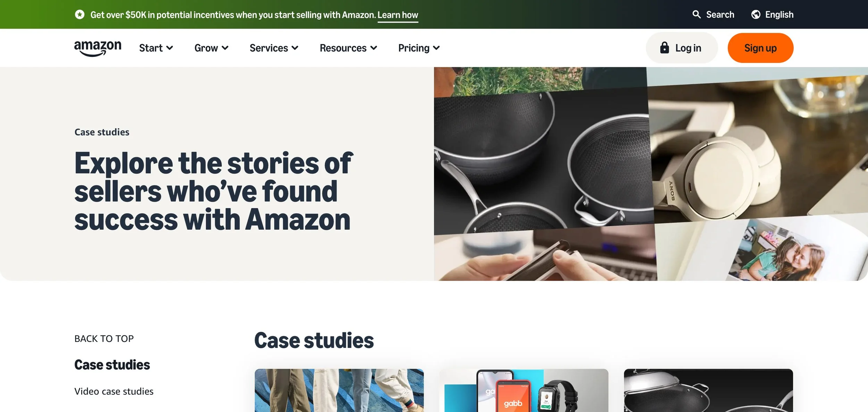Viewport: 868px width, 412px height.
Task: Follow the Learn how link
Action: [398, 15]
